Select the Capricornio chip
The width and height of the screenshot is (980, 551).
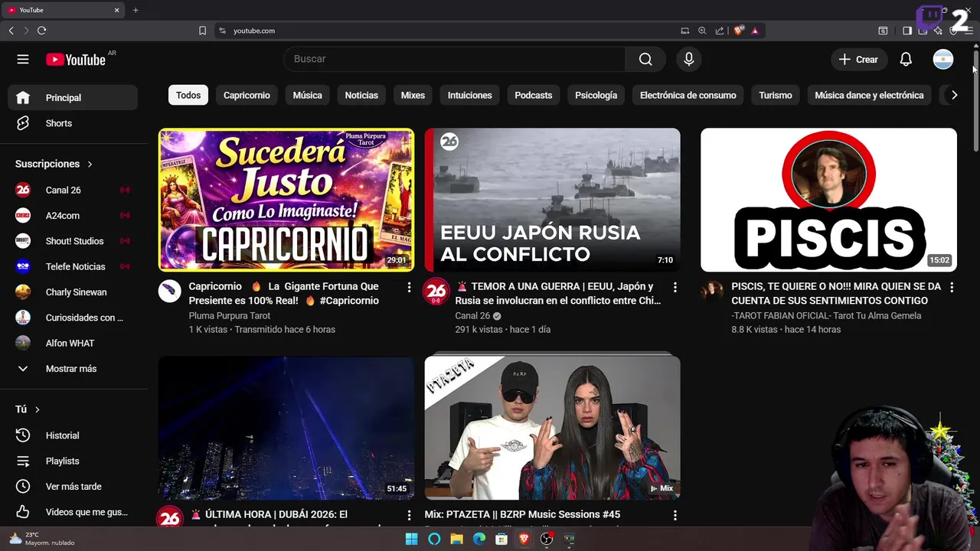247,95
